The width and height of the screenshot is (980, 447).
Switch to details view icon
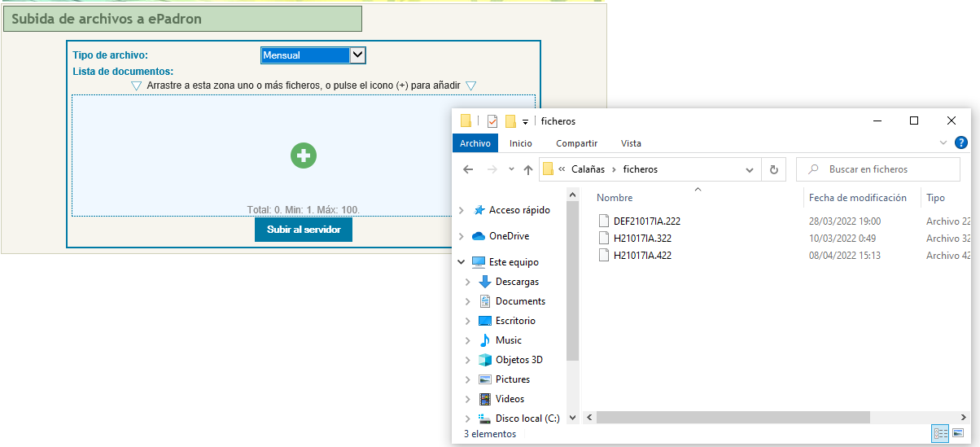click(x=941, y=433)
